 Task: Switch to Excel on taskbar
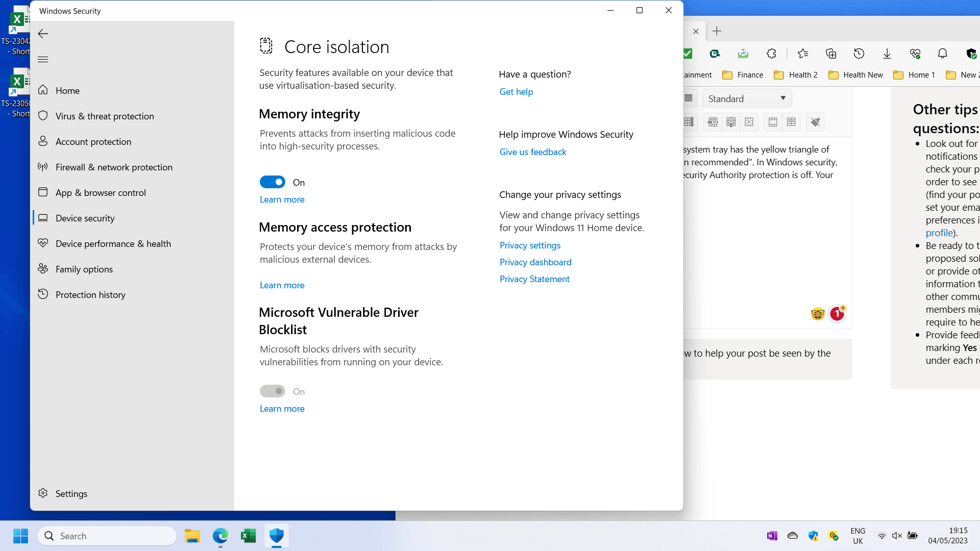point(249,536)
